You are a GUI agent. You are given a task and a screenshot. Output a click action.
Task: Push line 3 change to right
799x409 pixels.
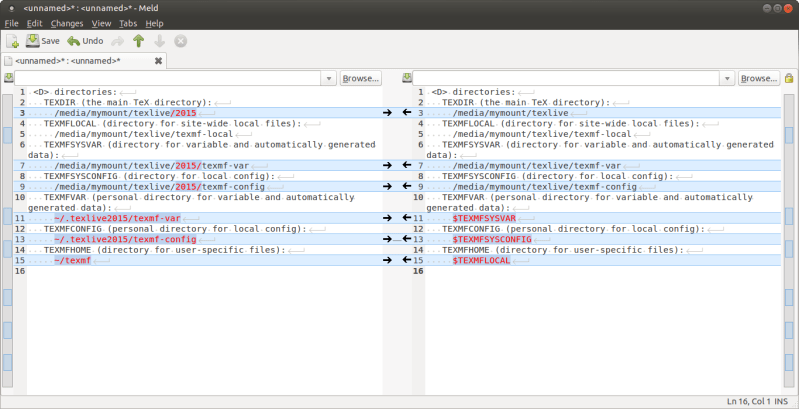point(387,113)
